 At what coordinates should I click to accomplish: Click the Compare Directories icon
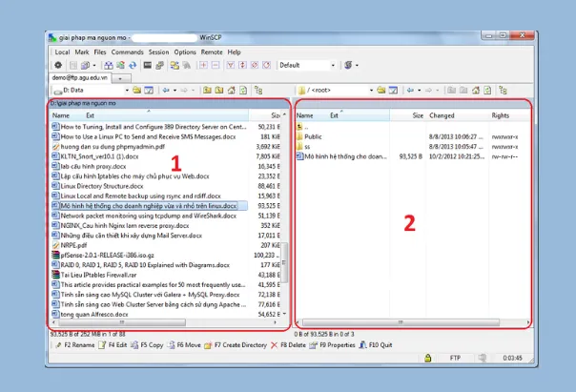point(109,66)
